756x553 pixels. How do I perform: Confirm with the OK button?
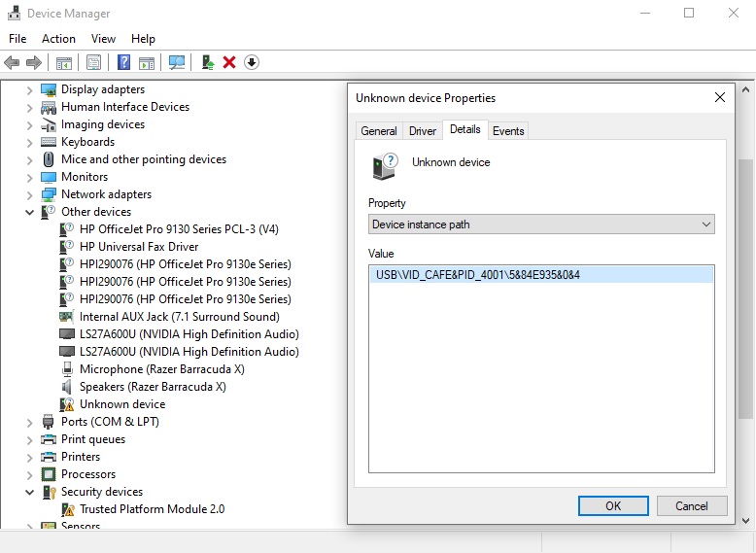613,506
